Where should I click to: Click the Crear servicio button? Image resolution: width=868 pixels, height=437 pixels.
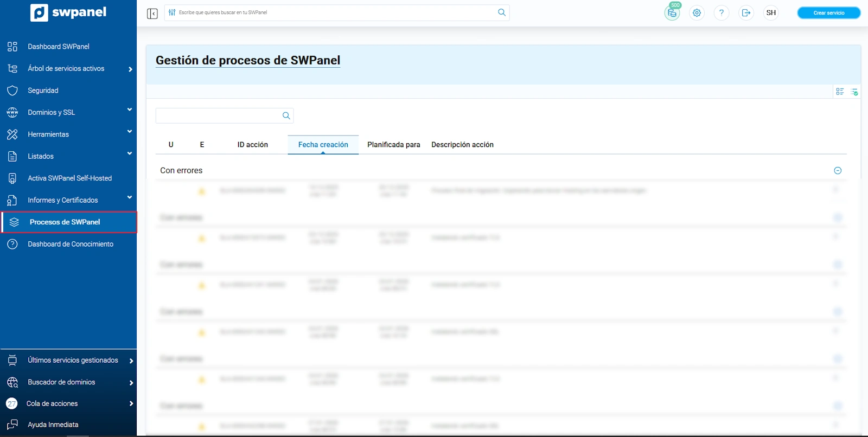tap(828, 13)
